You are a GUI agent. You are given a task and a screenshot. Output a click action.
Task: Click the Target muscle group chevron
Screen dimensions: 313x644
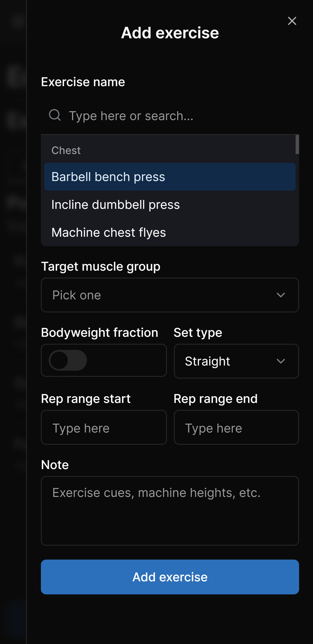coord(281,295)
